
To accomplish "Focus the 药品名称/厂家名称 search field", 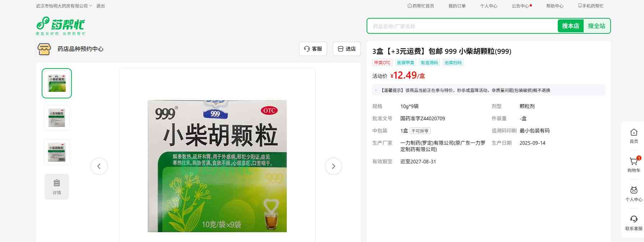I will [x=462, y=26].
